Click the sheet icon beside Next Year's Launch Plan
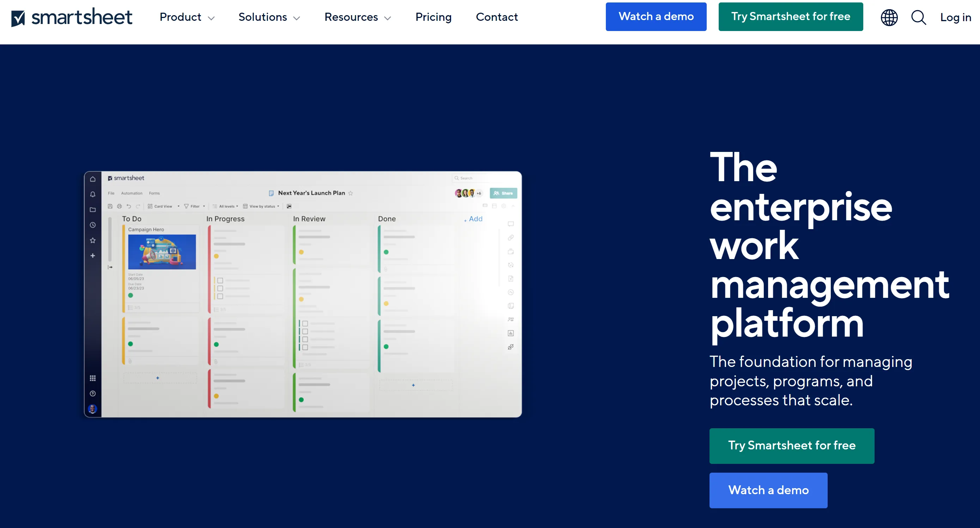 [271, 193]
